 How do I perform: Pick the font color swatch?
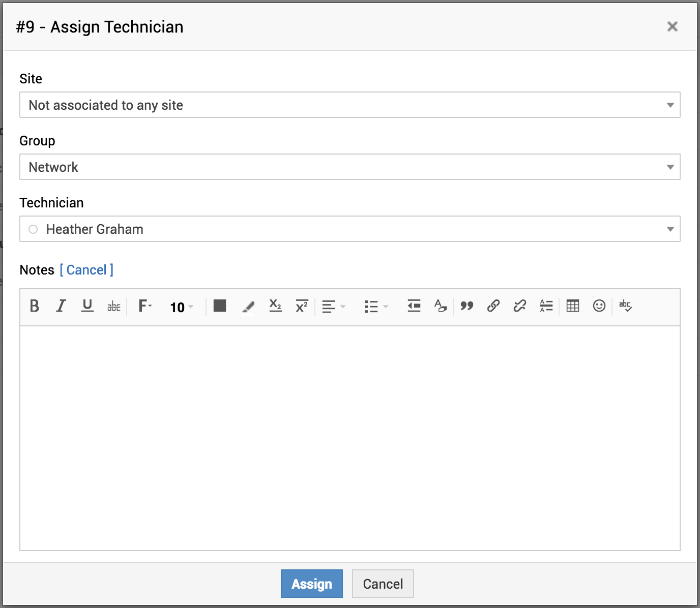coord(220,306)
